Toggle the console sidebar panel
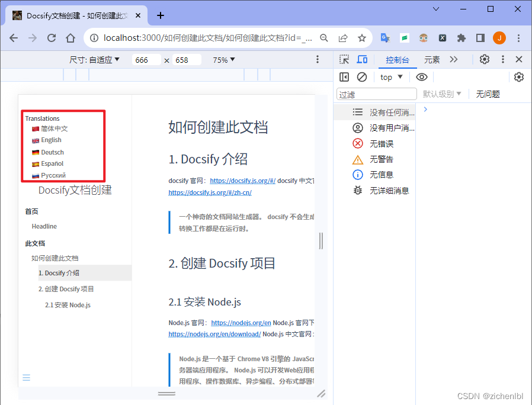Screen dimensions: 532x405 click(344, 78)
